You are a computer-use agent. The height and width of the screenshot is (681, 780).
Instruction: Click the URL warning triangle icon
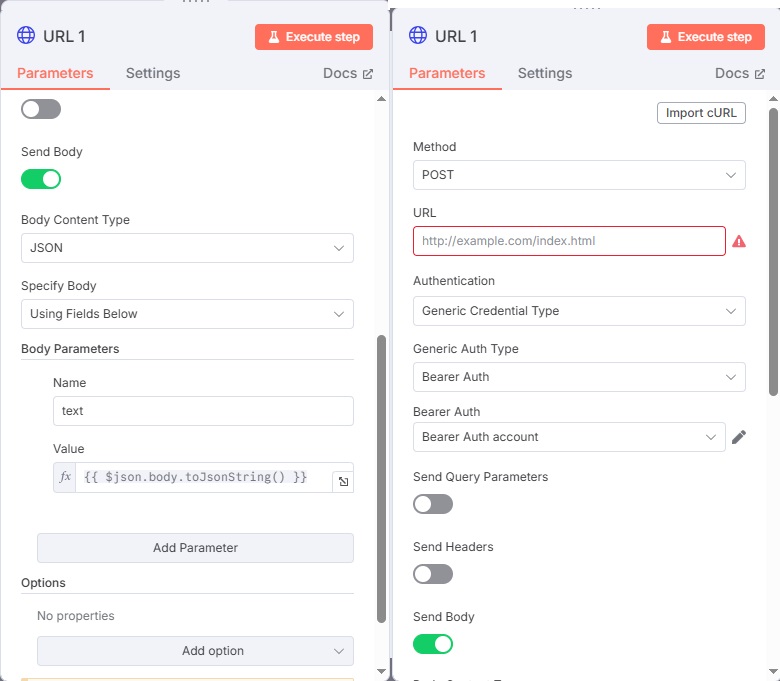739,241
